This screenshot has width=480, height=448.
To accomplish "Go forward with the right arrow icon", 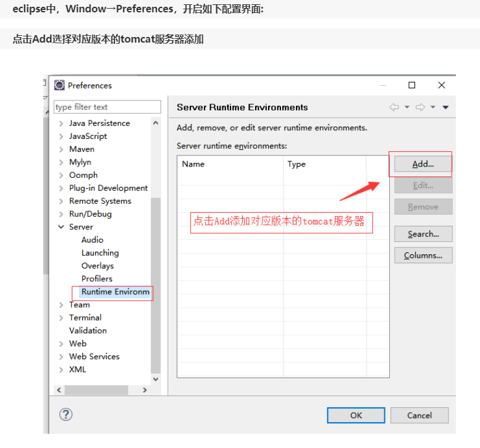I will (420, 107).
